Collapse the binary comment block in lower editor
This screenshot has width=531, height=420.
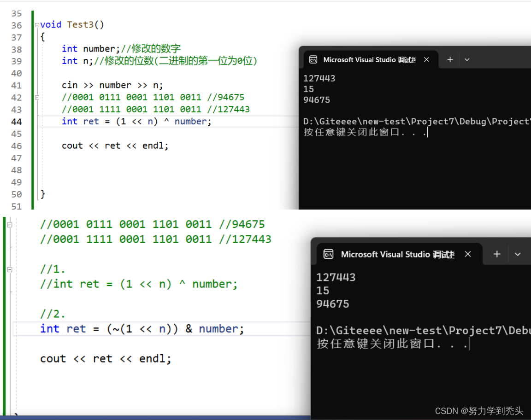[x=10, y=225]
